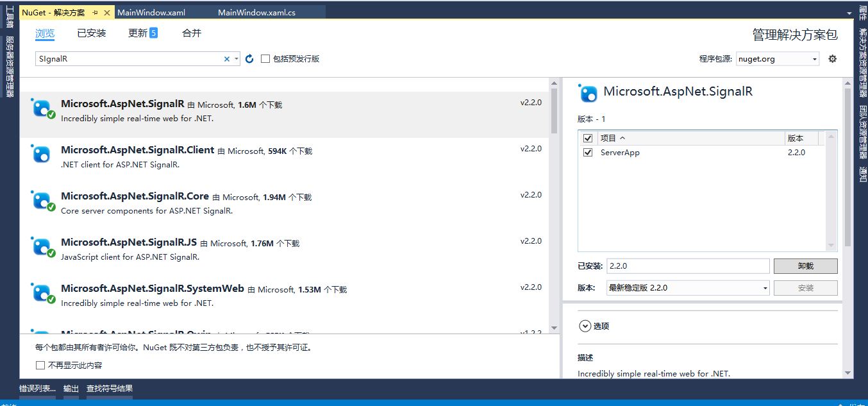This screenshot has height=406, width=868.
Task: Select the Microsoft.AspNet.SignalR.Client package name
Action: click(137, 150)
